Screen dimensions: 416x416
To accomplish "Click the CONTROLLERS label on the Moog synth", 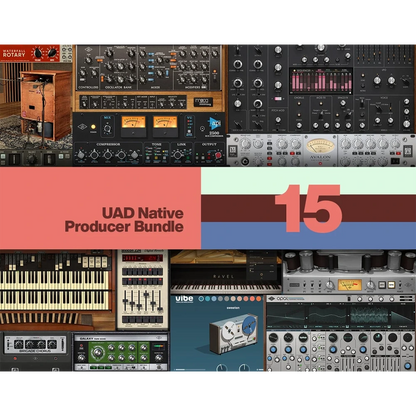I will click(x=88, y=87).
